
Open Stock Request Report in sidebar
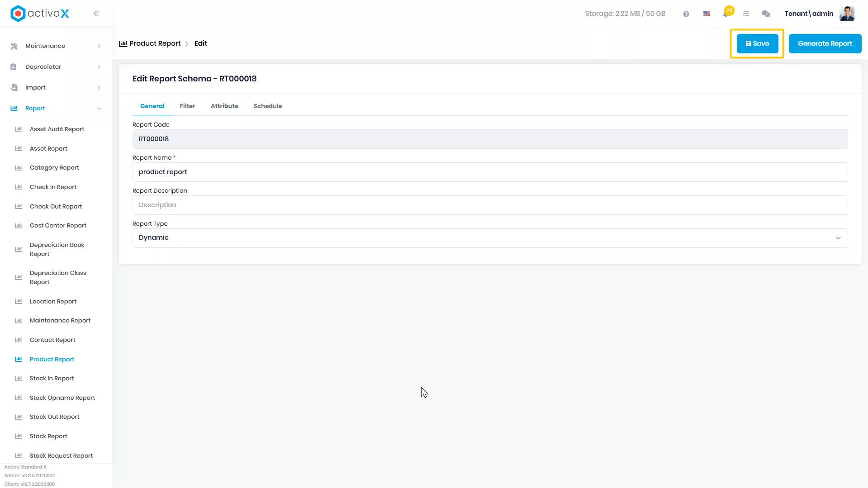(x=61, y=456)
